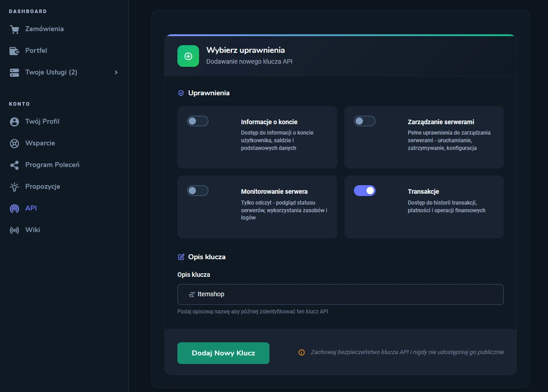This screenshot has width=548, height=392.
Task: Click the Portfel wallet icon
Action: pyautogui.click(x=14, y=51)
